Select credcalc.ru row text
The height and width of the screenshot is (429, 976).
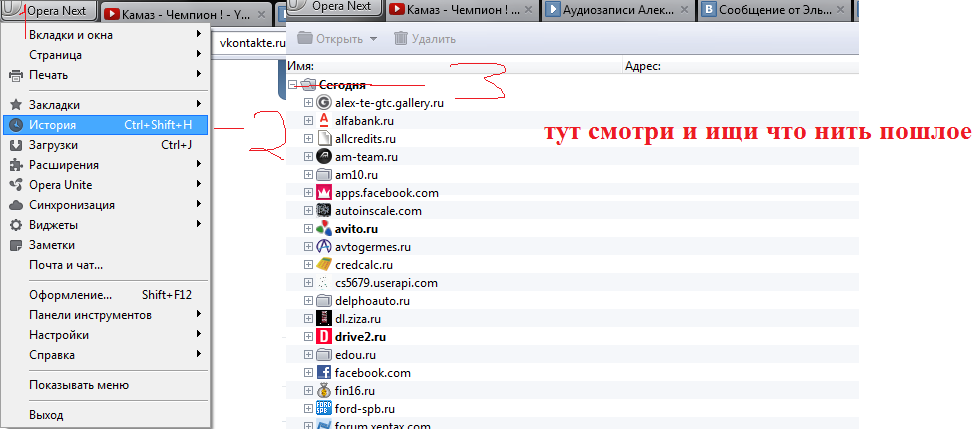364,265
